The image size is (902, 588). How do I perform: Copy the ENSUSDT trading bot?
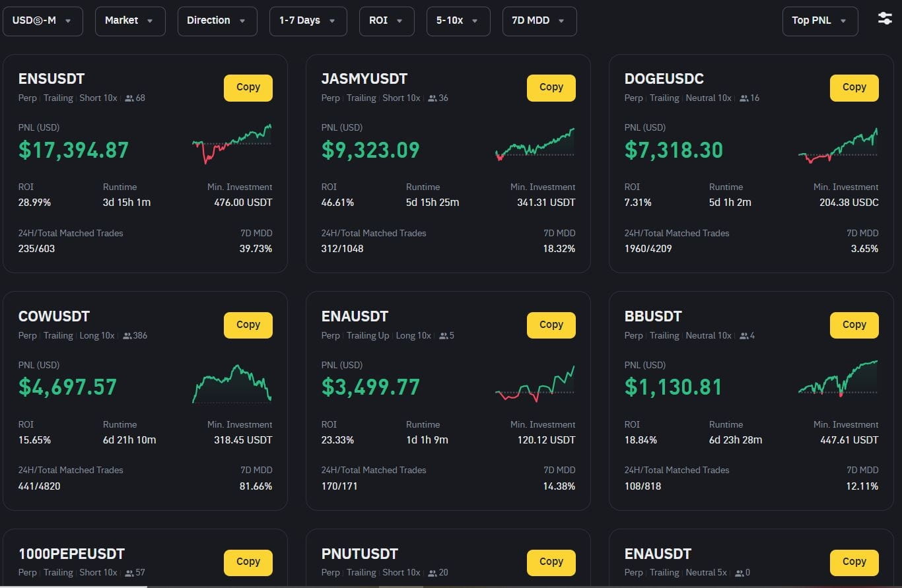point(248,88)
